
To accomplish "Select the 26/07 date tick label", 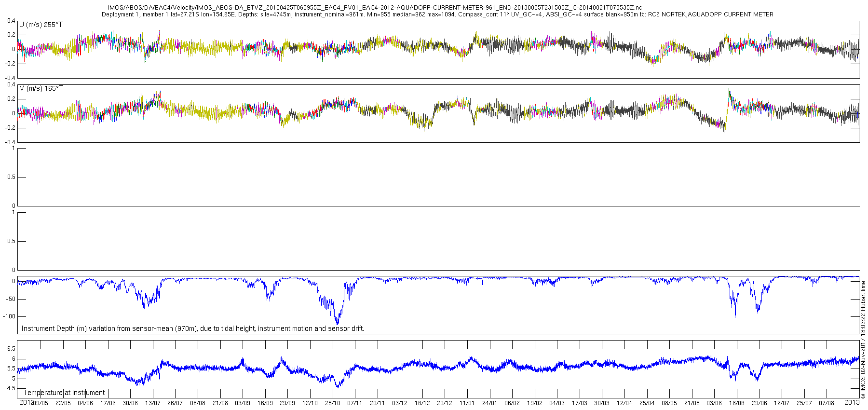I will pos(175,403).
